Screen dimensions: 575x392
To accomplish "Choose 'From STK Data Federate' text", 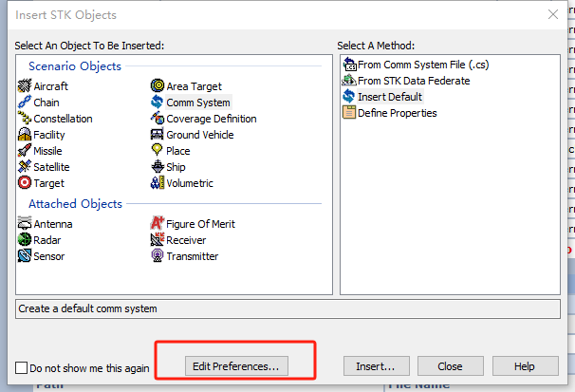I will [x=414, y=81].
